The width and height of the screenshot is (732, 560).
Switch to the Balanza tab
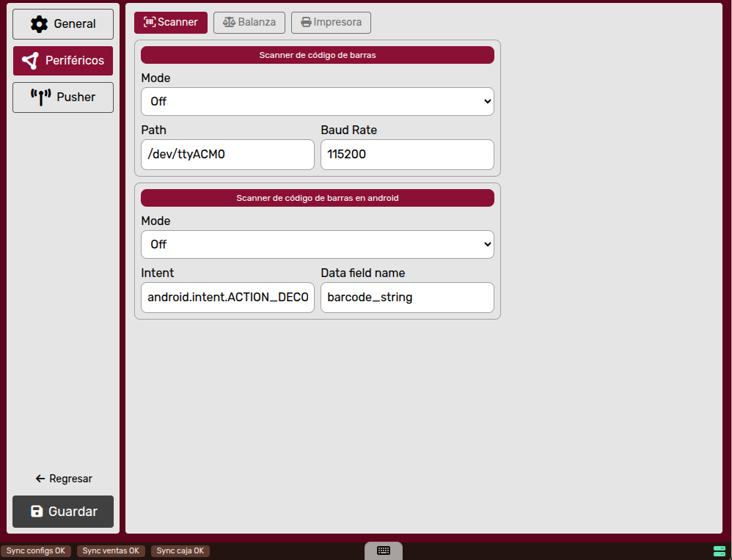point(249,23)
